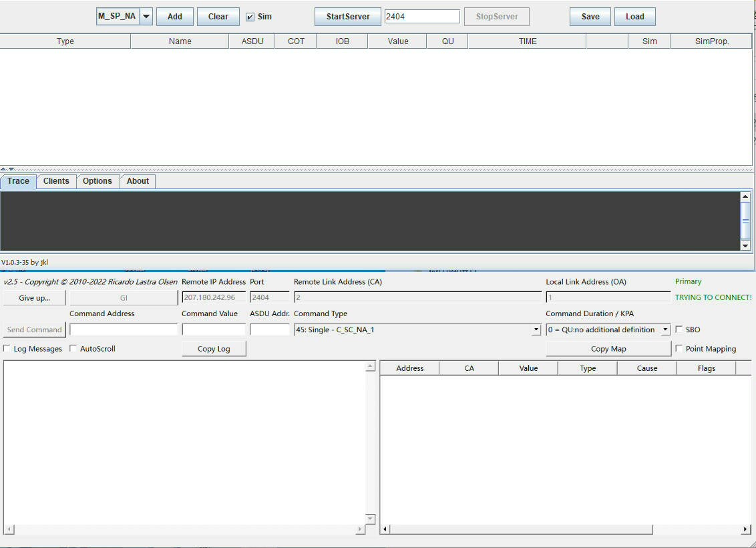
Task: Open the Options tab
Action: (x=98, y=181)
